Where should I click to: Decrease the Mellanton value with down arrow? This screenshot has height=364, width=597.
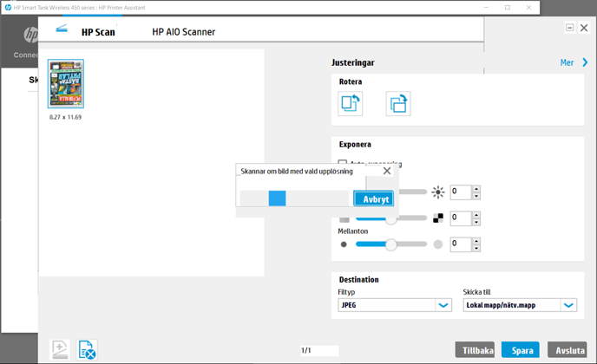(476, 248)
